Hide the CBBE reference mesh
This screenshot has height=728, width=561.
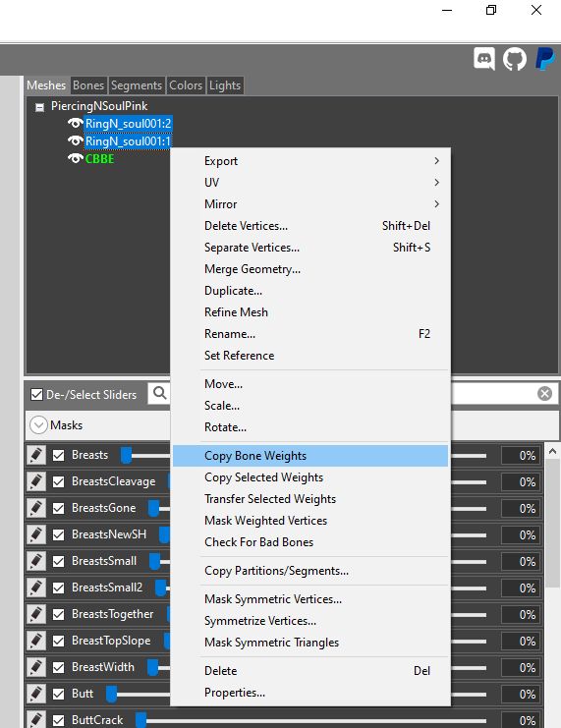76,158
